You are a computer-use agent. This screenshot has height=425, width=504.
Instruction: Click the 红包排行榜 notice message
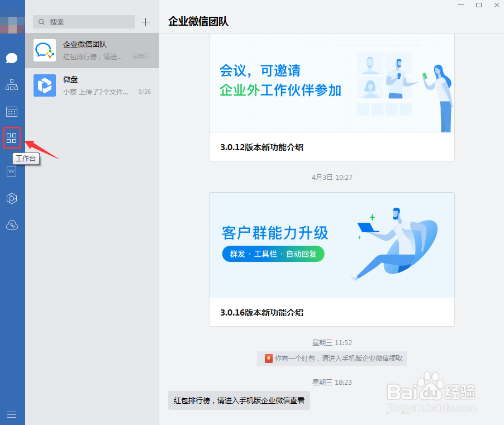click(239, 400)
